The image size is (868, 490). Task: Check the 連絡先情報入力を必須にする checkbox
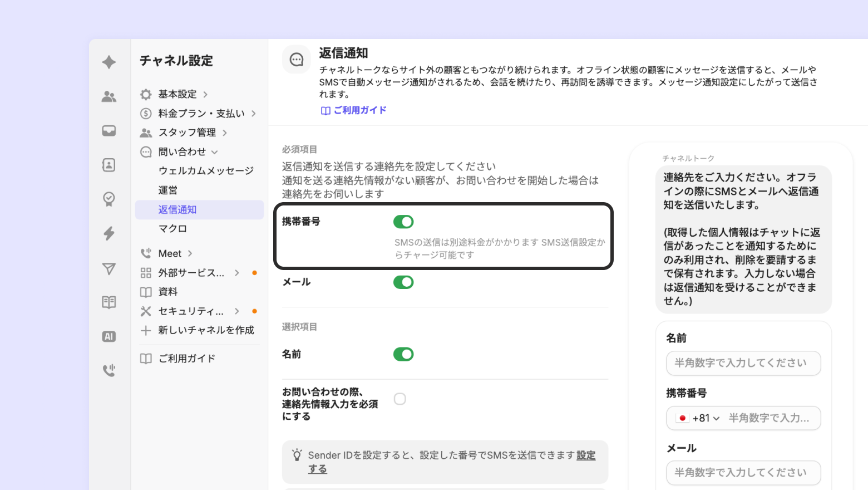pos(400,399)
